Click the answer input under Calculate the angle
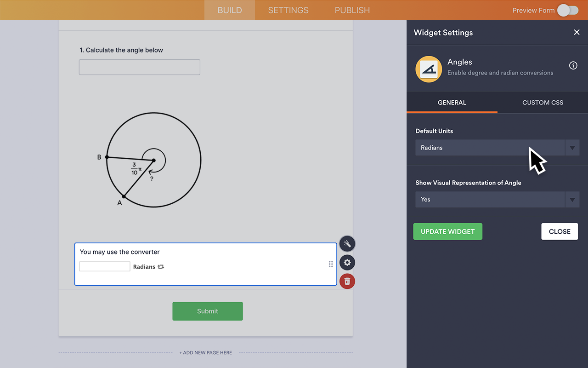This screenshot has width=588, height=368. [139, 67]
